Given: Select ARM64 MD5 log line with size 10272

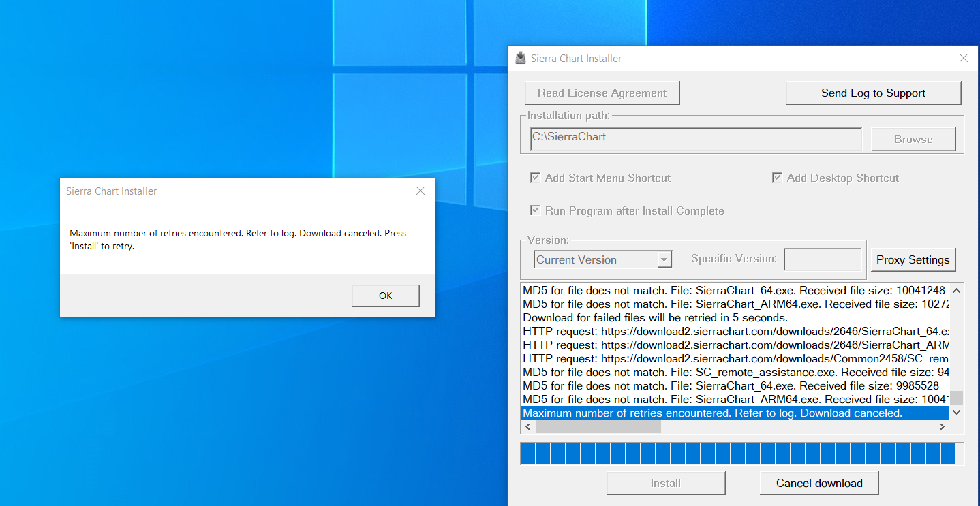Looking at the screenshot, I should 735,304.
